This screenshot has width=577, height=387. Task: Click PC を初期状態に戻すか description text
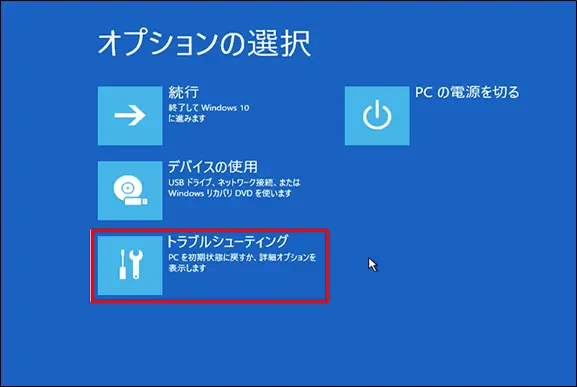(242, 263)
